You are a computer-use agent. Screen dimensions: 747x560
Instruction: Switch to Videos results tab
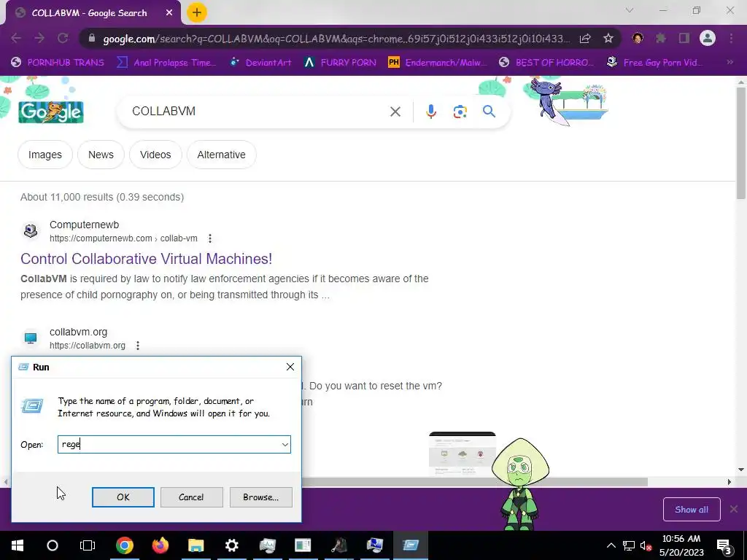(155, 155)
